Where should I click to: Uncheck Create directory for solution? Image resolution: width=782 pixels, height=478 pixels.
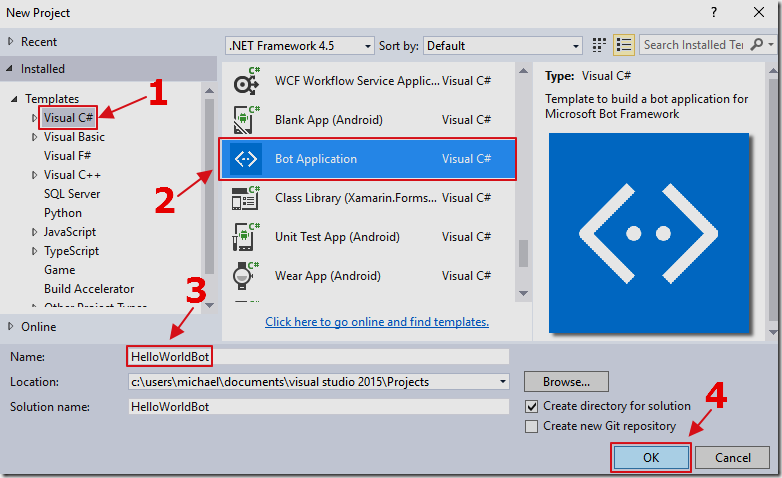point(532,406)
